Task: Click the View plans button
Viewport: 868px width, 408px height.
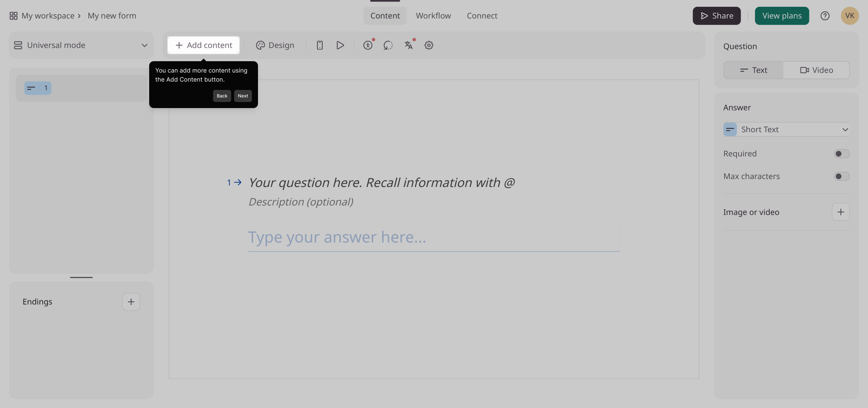Action: point(782,16)
